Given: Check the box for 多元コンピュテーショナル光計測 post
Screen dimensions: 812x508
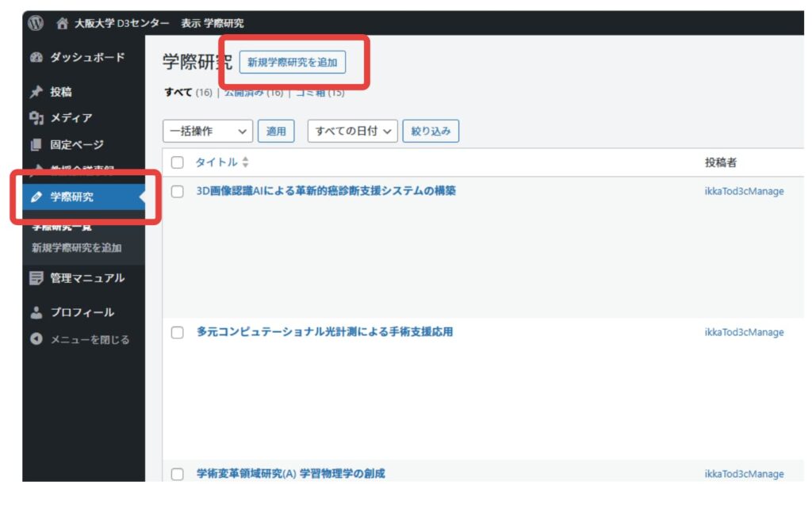Looking at the screenshot, I should pos(178,333).
